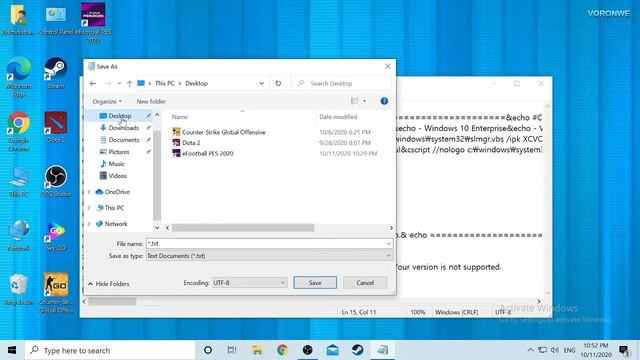
Task: Click the Search Desktop box
Action: click(341, 83)
